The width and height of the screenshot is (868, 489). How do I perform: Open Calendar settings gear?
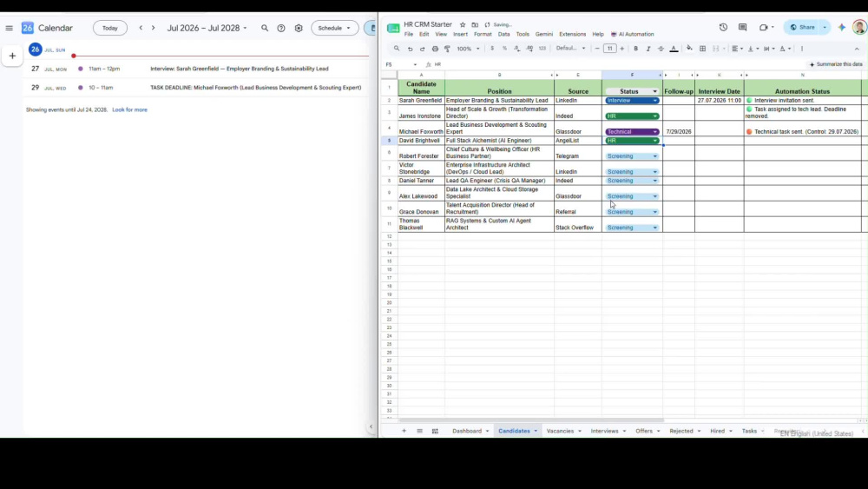299,28
